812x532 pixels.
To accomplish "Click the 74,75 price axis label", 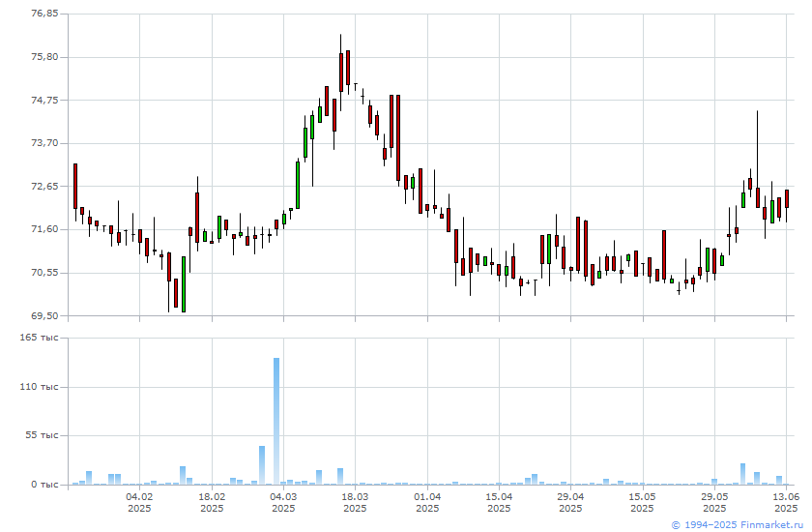I will point(44,100).
